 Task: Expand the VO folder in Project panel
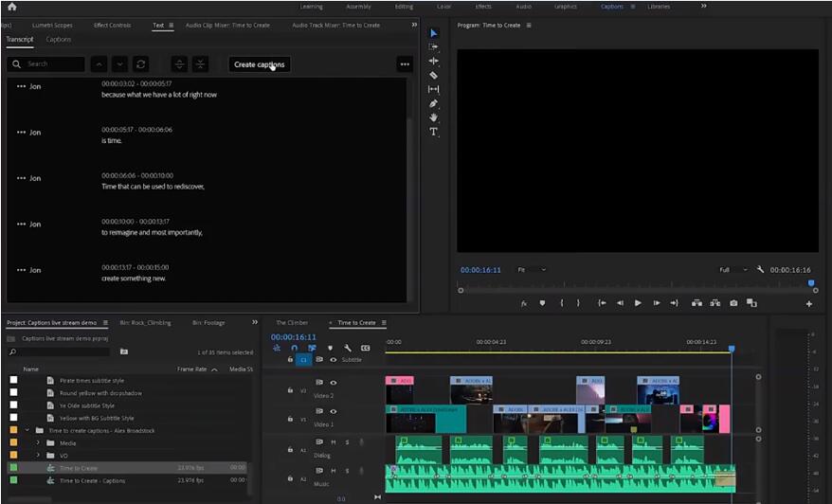click(38, 455)
